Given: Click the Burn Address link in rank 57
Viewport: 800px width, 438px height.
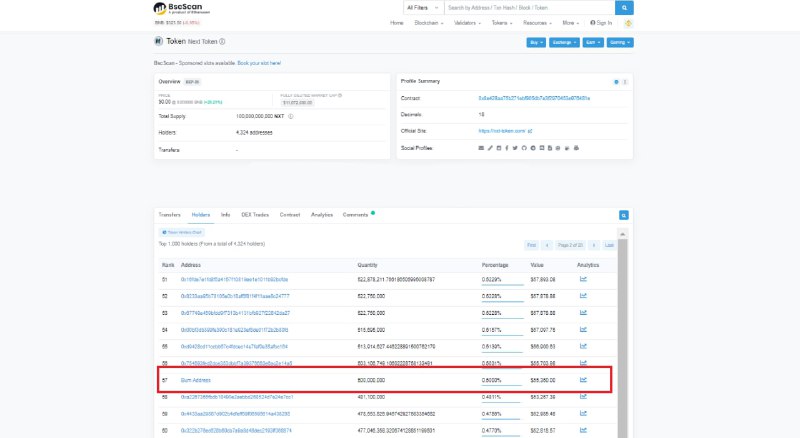Looking at the screenshot, I should (195, 380).
